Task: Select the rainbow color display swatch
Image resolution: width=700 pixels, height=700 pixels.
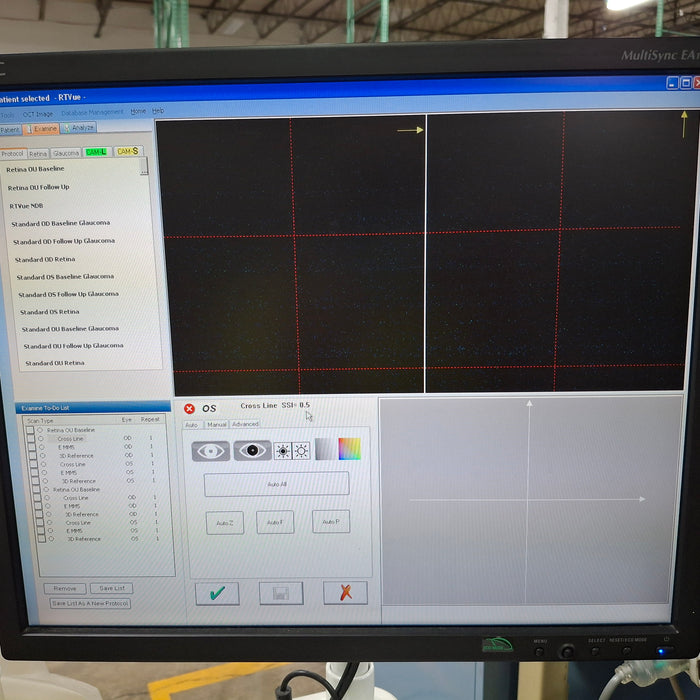Action: tap(350, 449)
